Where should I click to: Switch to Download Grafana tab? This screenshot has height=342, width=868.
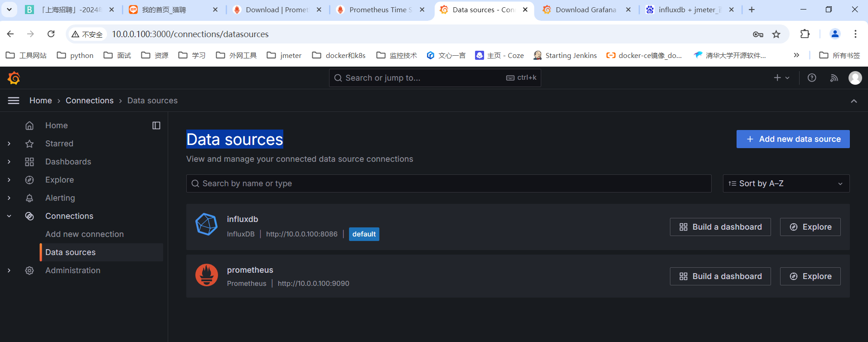pos(587,10)
